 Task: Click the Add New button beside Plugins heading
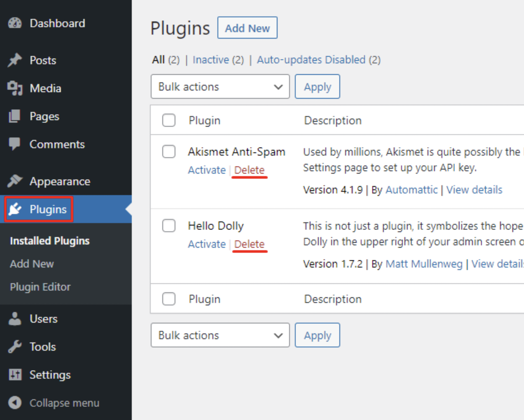coord(247,28)
